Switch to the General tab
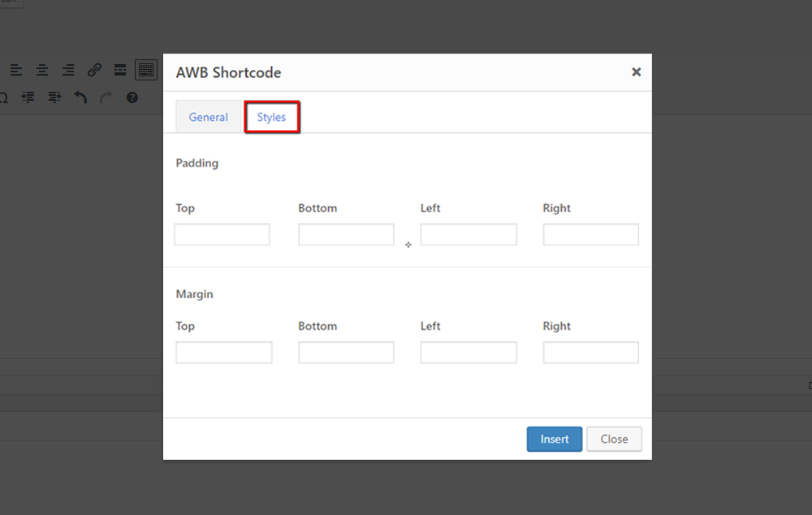 (x=208, y=117)
